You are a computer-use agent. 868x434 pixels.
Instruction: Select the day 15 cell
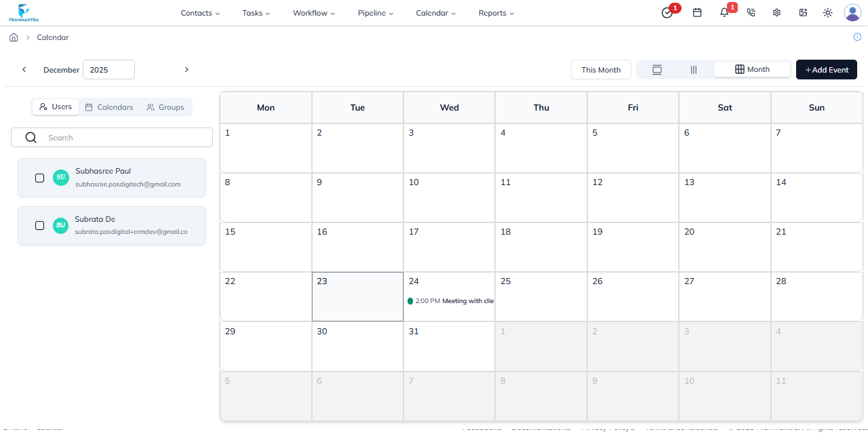point(266,247)
